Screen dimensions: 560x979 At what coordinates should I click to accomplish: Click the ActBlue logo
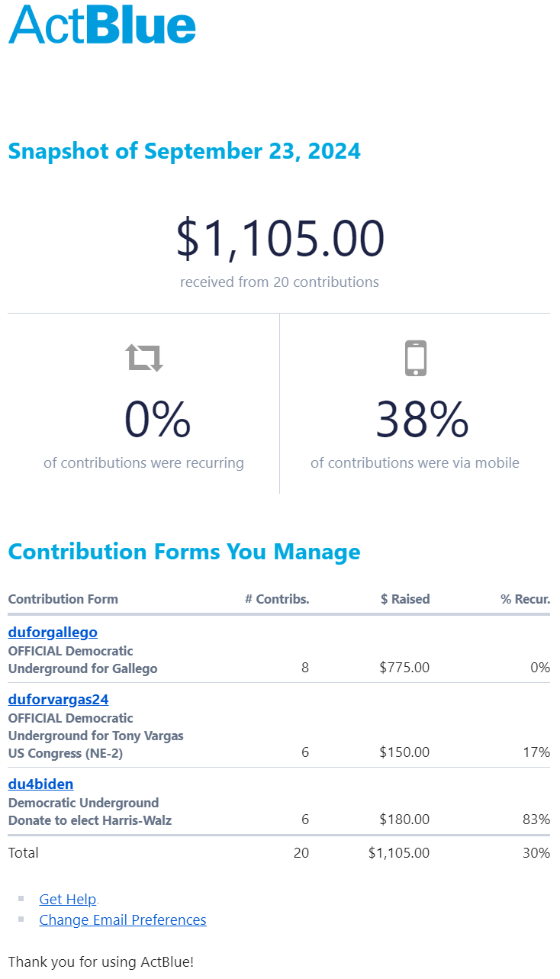(102, 24)
